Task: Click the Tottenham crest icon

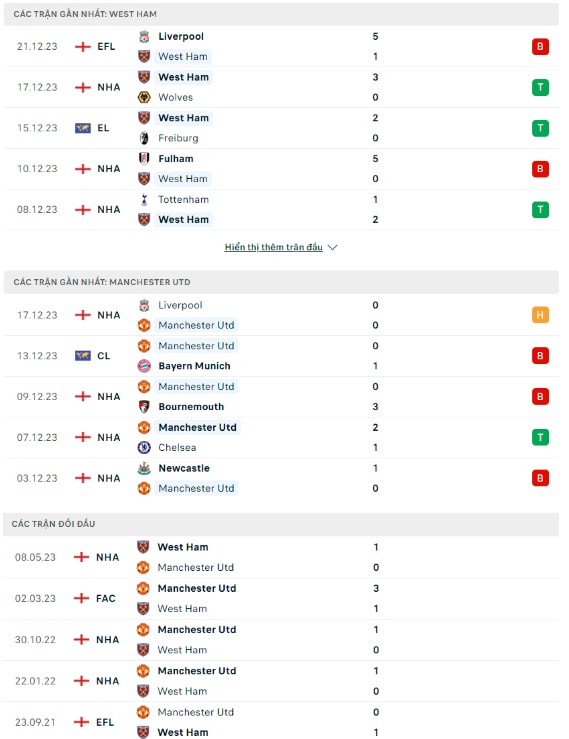Action: coord(144,200)
